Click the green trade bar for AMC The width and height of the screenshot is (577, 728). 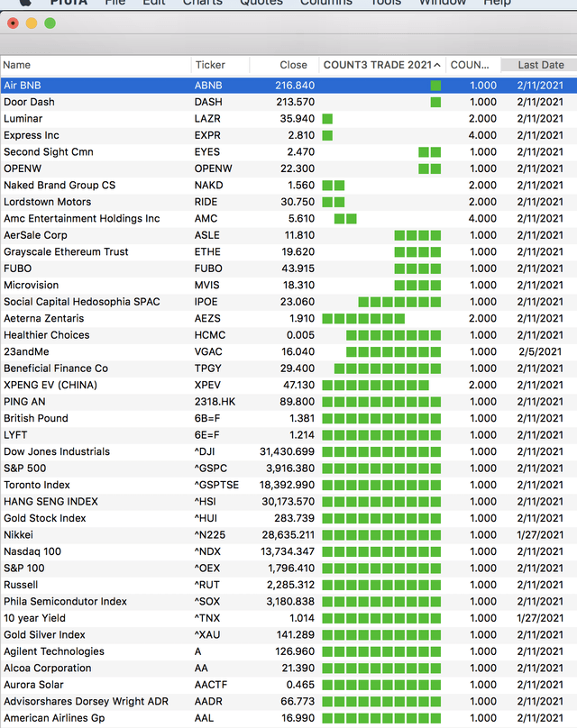point(345,219)
